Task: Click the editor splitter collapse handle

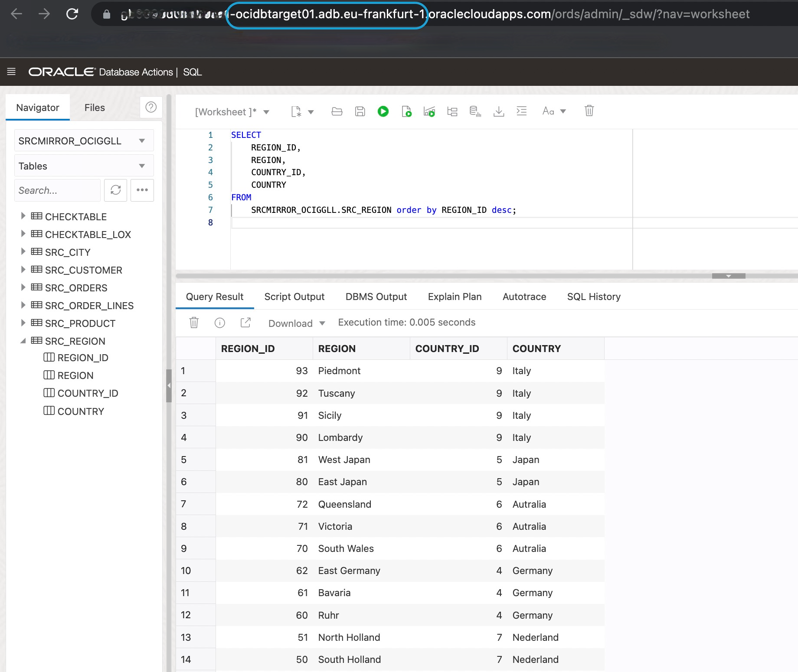Action: [x=729, y=276]
